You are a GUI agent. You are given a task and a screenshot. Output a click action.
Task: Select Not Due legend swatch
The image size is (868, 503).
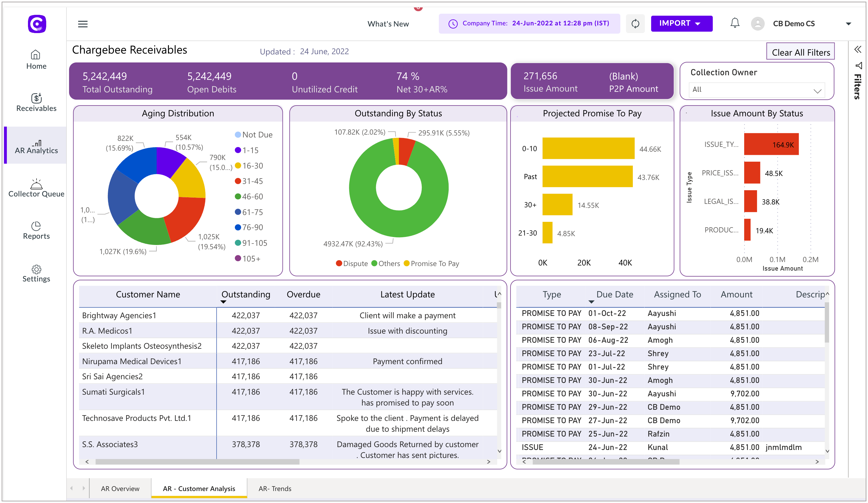pyautogui.click(x=238, y=134)
